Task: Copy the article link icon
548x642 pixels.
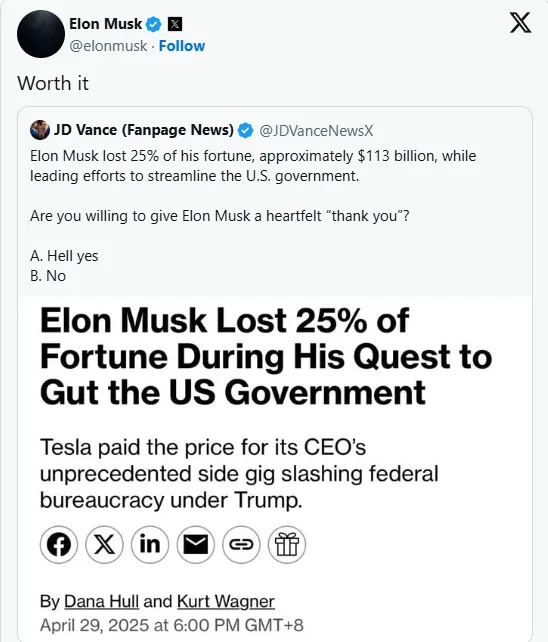Action: pyautogui.click(x=241, y=545)
